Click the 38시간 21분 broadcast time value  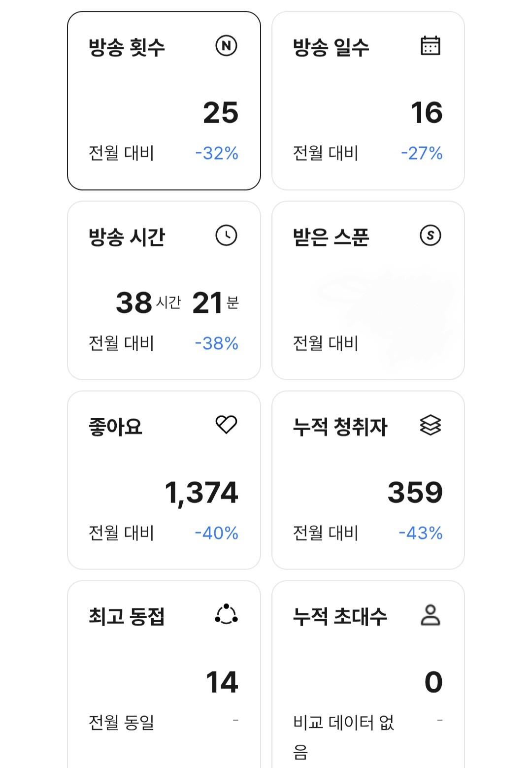pos(177,302)
